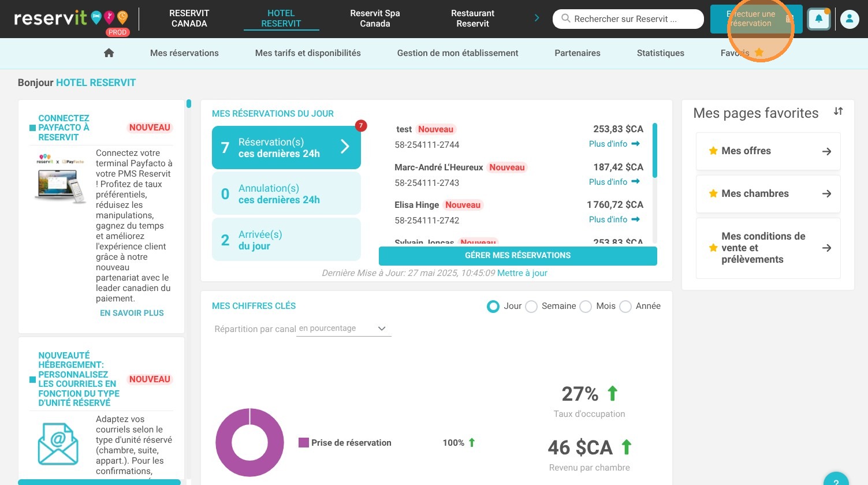The height and width of the screenshot is (485, 868).
Task: Open Plus d'info for the test reservation
Action: pos(614,144)
